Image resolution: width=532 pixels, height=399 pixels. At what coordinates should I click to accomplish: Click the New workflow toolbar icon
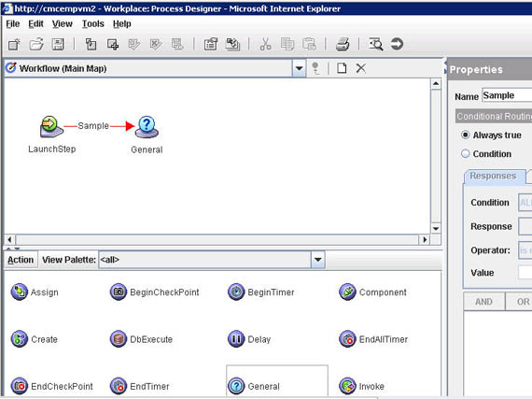click(14, 45)
